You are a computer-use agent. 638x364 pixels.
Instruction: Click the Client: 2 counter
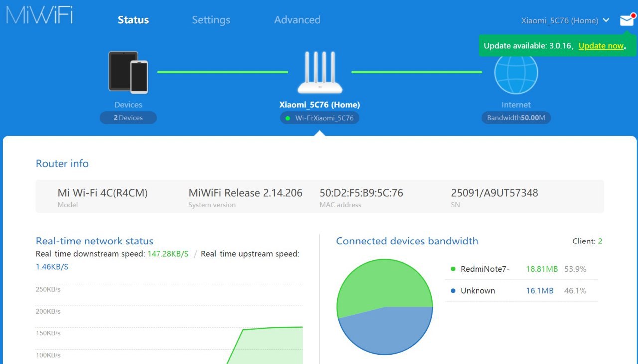pos(587,241)
